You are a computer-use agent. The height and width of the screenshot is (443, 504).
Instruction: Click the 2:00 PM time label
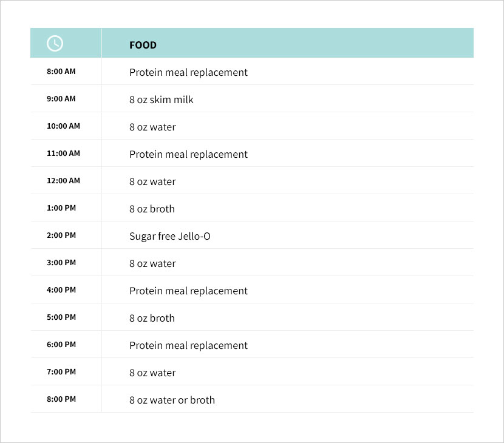[x=61, y=235]
